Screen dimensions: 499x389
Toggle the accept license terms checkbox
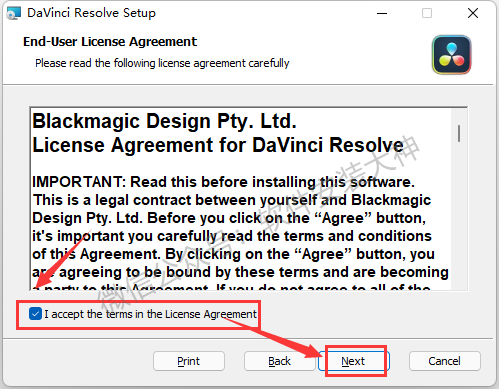tap(35, 314)
